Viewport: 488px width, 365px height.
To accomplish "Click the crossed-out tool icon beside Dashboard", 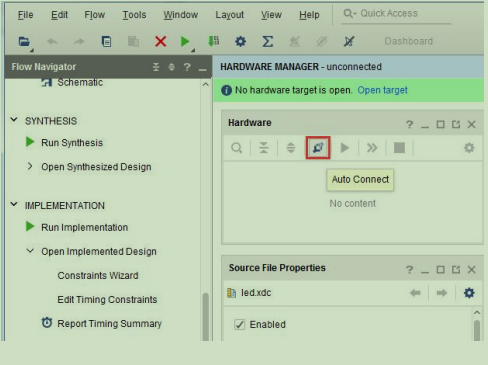I will (349, 42).
